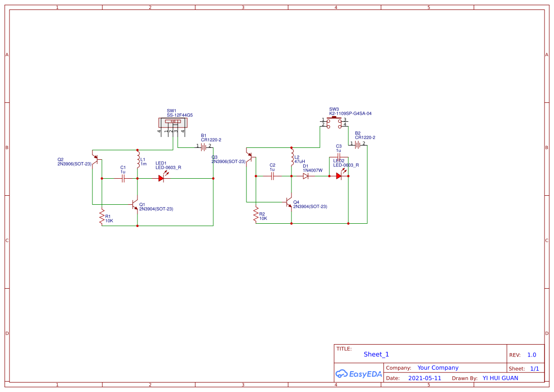Click the Your Company field text

[438, 368]
